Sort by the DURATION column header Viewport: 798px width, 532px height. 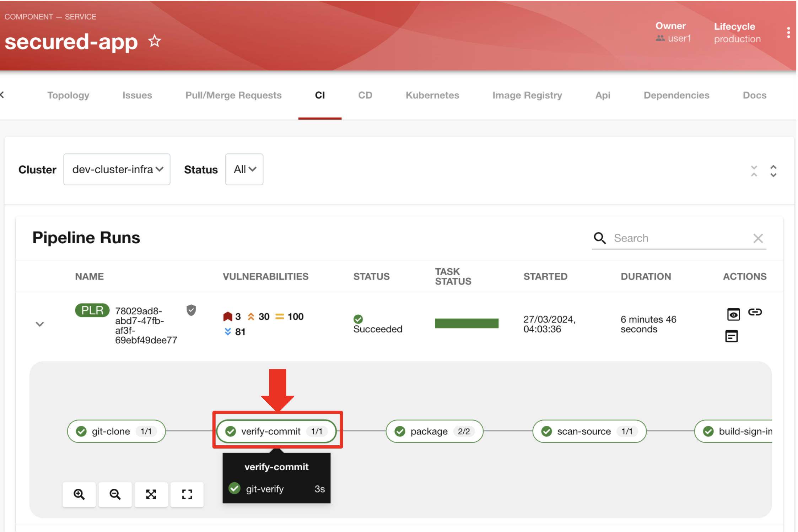(x=646, y=276)
